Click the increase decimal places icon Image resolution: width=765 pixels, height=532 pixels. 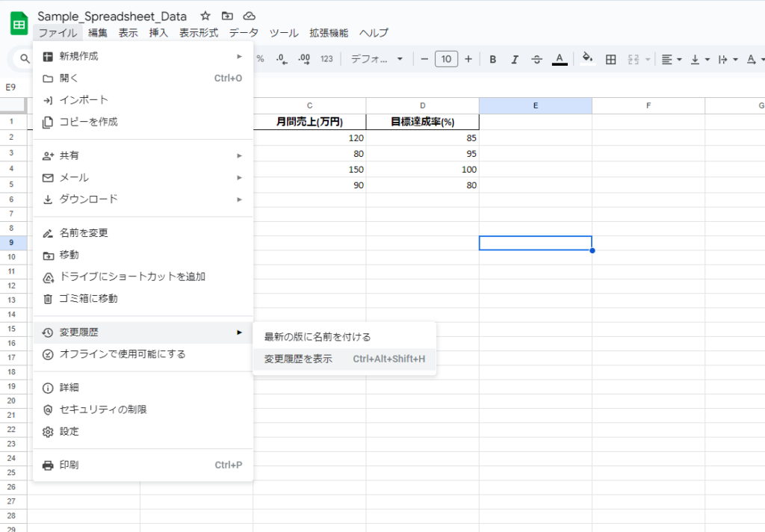[x=304, y=59]
